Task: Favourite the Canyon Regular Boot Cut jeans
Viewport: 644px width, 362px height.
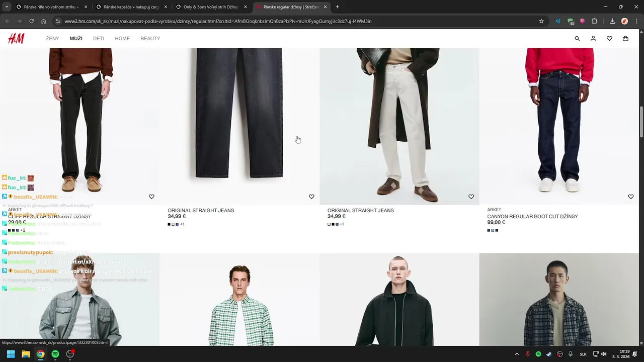Action: pos(631,197)
